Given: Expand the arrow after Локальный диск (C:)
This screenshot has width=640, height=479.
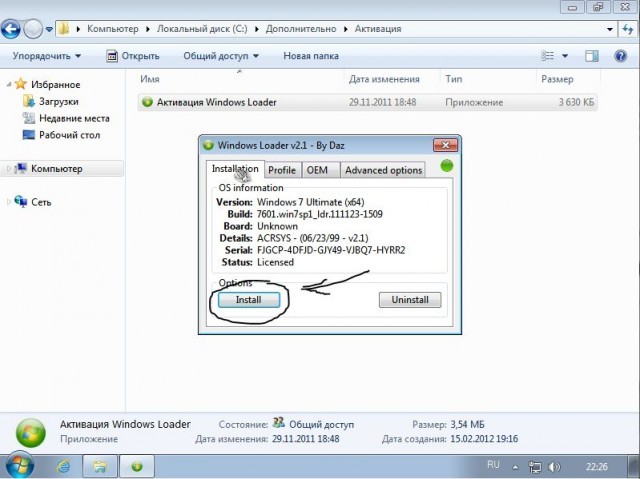Looking at the screenshot, I should 257,29.
